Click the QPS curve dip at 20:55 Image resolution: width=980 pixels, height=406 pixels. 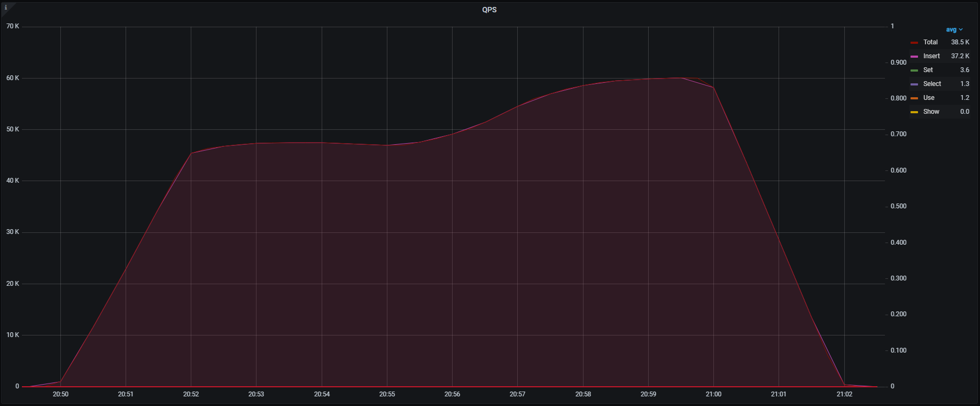coord(387,145)
